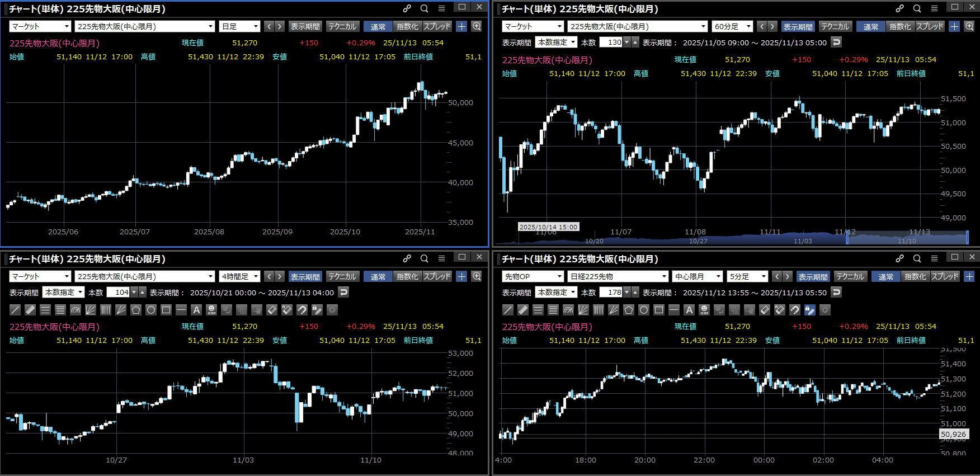
Task: Open the link icon in 60分足 chart title bar
Action: [x=899, y=8]
